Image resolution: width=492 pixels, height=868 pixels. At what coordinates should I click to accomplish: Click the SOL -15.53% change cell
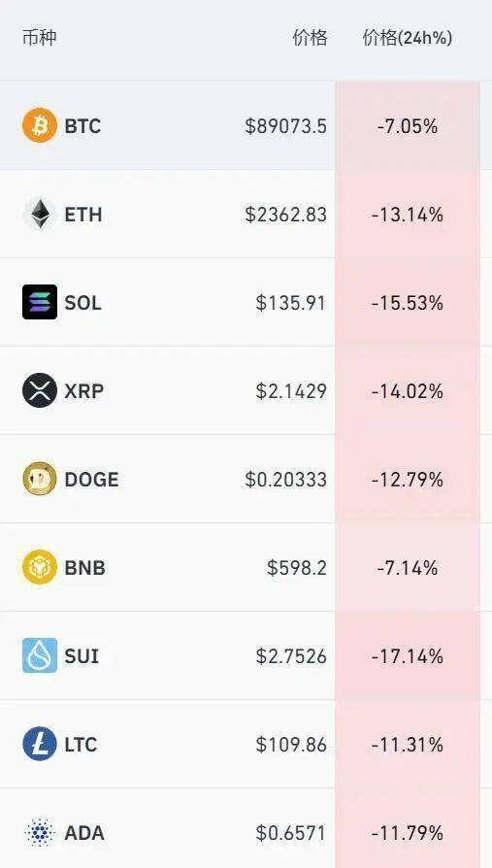(x=408, y=302)
